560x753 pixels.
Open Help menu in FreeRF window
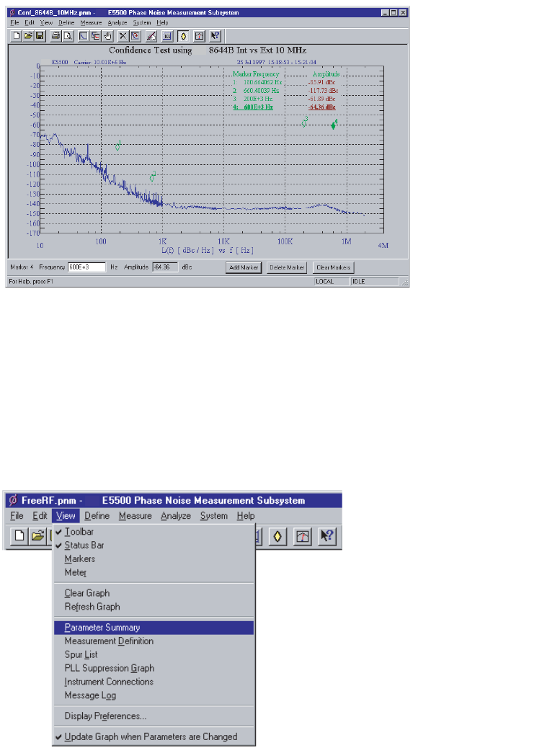pos(246,516)
